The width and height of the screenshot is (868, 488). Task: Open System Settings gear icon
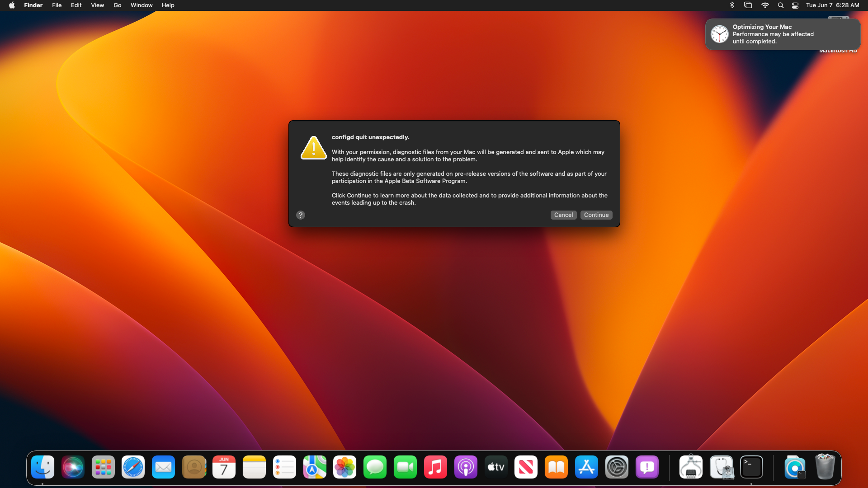[x=617, y=467]
